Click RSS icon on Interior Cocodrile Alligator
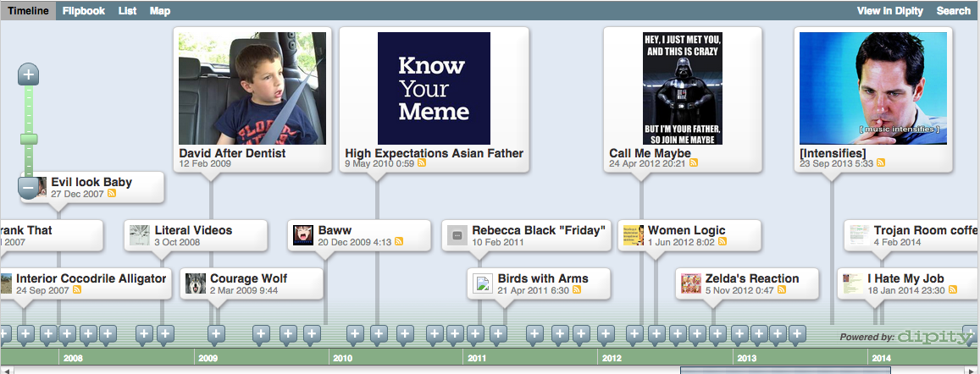 point(77,289)
